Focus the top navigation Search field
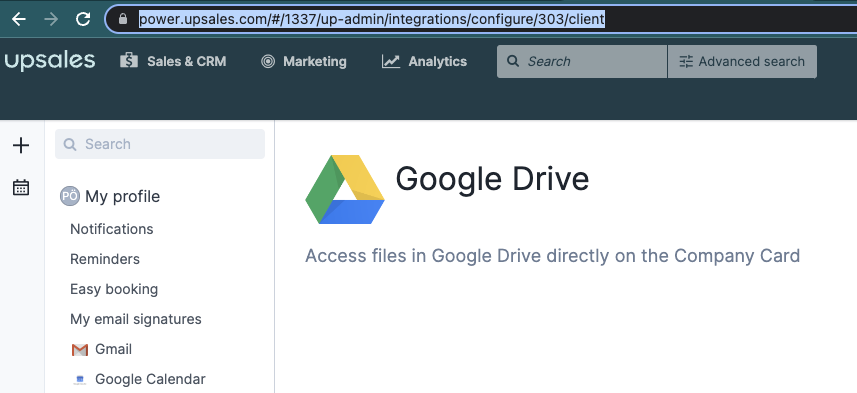 pyautogui.click(x=582, y=61)
